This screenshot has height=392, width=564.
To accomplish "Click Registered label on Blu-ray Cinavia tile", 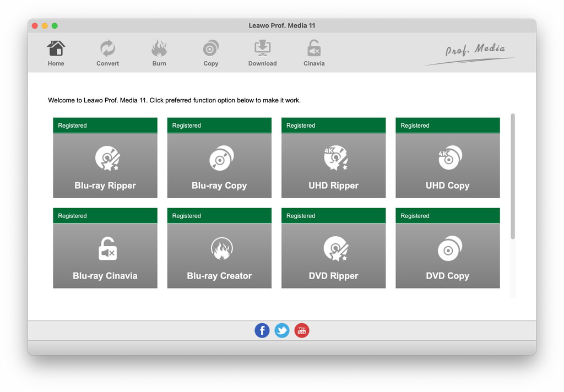I will point(72,216).
